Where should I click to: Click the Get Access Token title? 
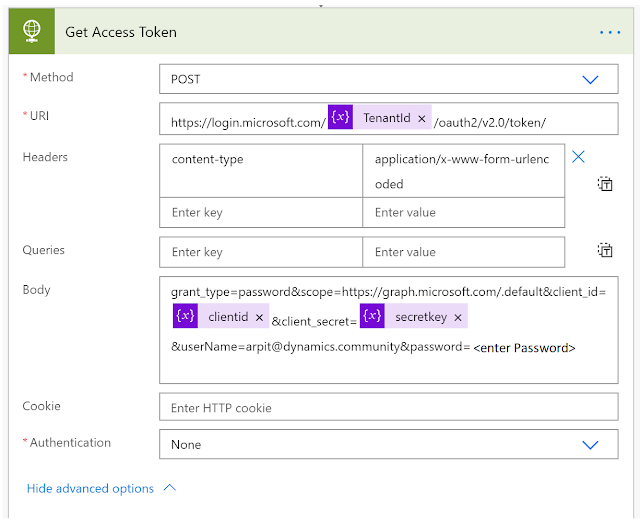pyautogui.click(x=121, y=32)
